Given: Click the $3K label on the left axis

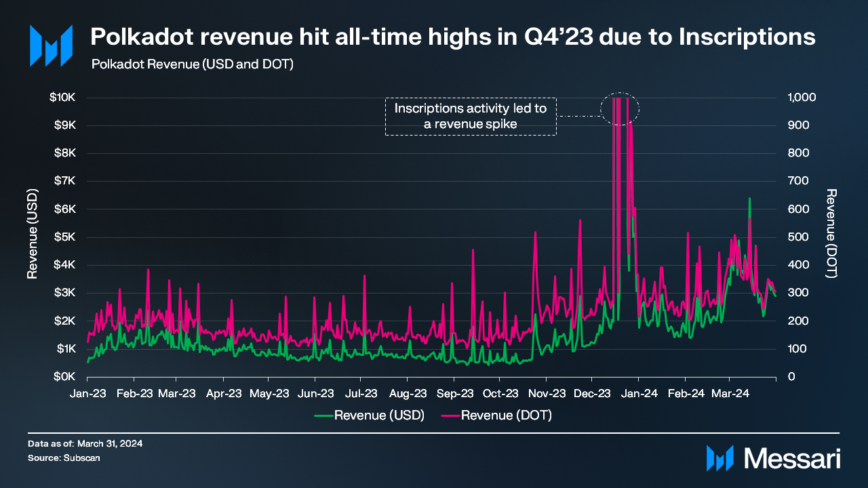Looking at the screenshot, I should 64,293.
